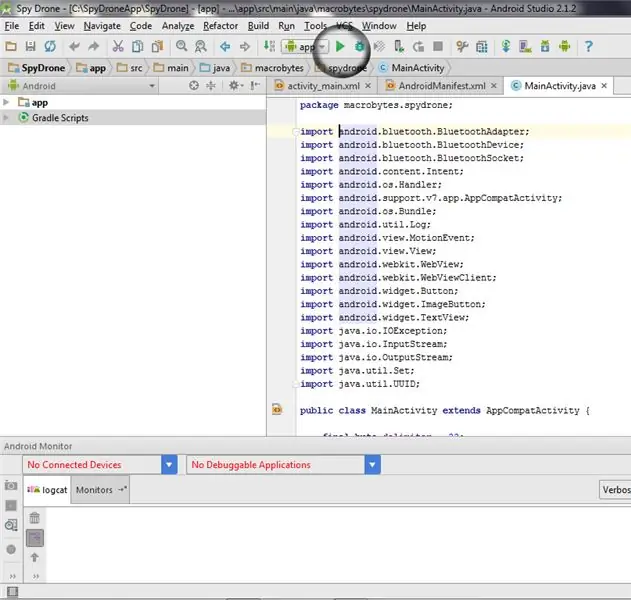The width and height of the screenshot is (631, 600).
Task: Open the app run configuration dropdown
Action: click(x=305, y=47)
